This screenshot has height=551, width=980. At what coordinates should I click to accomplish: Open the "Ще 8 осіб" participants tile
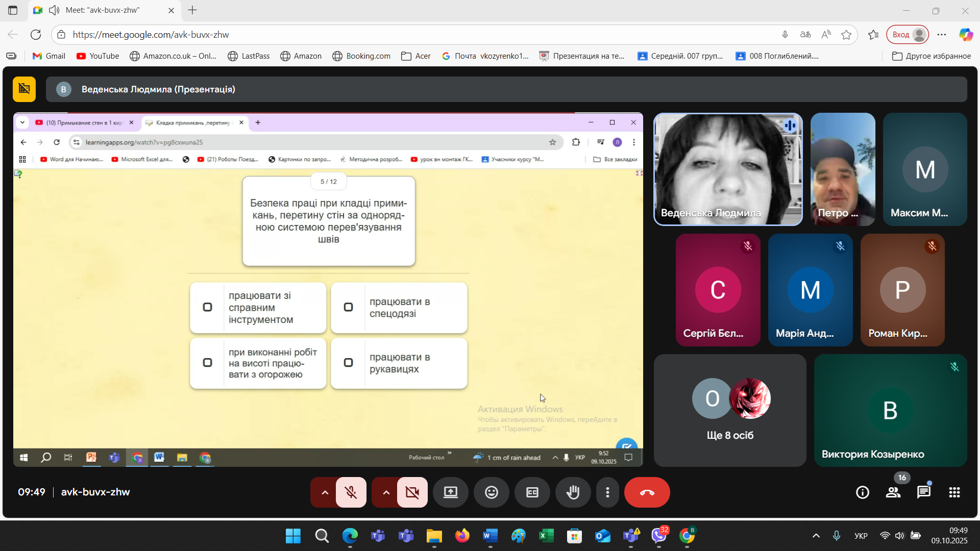click(730, 410)
